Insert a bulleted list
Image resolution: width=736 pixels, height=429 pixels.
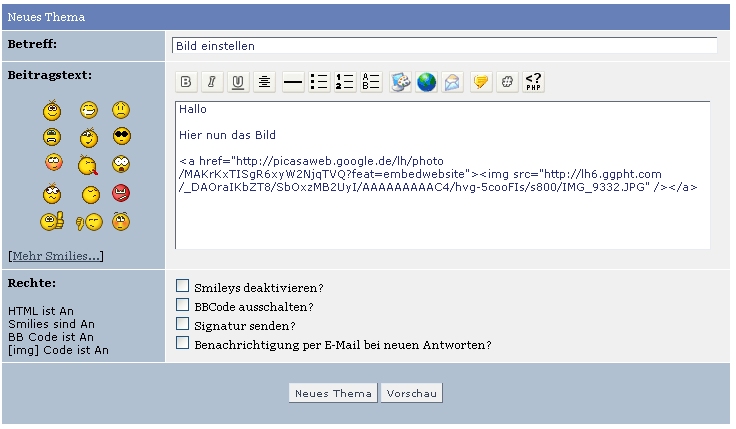[x=319, y=83]
